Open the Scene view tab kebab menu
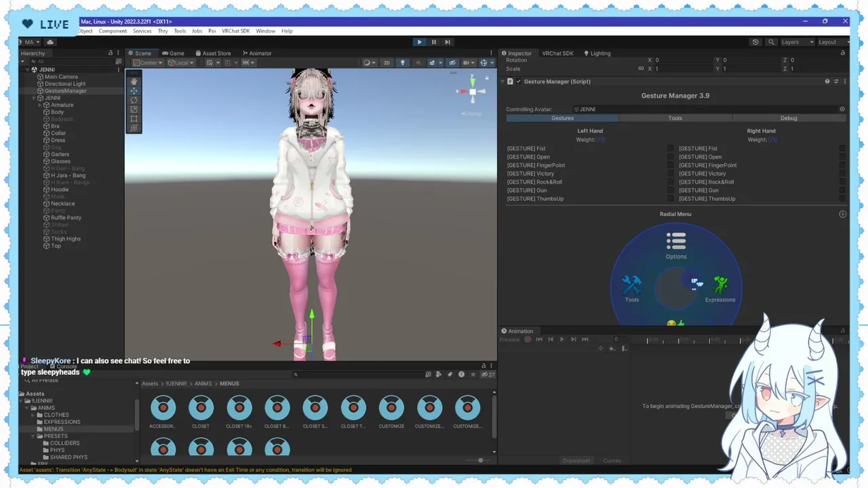The width and height of the screenshot is (868, 488). coord(491,53)
